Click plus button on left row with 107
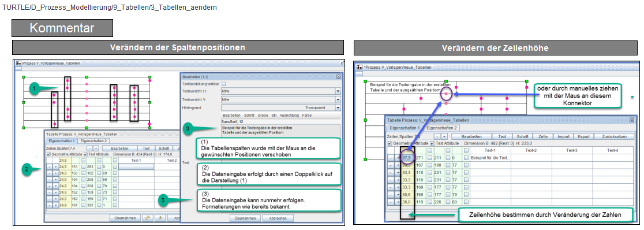The image size is (644, 230). [x=56, y=205]
